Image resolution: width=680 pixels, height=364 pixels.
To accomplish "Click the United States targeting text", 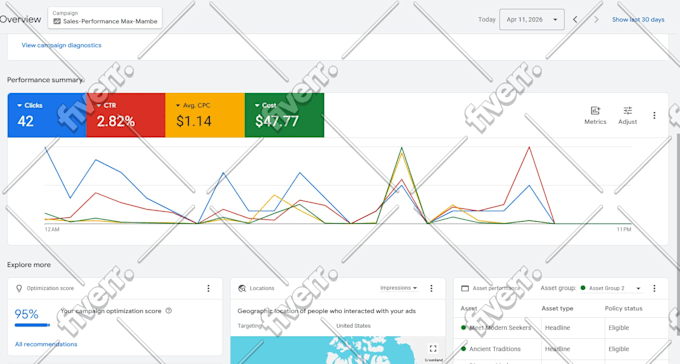I will coord(353,326).
